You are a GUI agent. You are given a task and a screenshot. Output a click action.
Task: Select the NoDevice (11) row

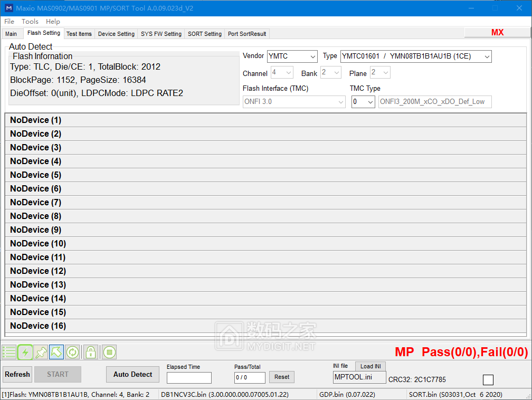[265, 257]
